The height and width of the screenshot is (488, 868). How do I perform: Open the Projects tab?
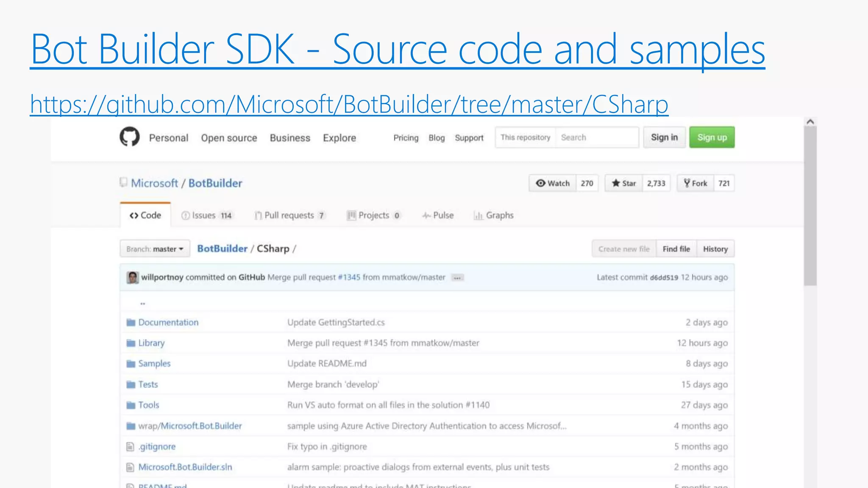373,215
